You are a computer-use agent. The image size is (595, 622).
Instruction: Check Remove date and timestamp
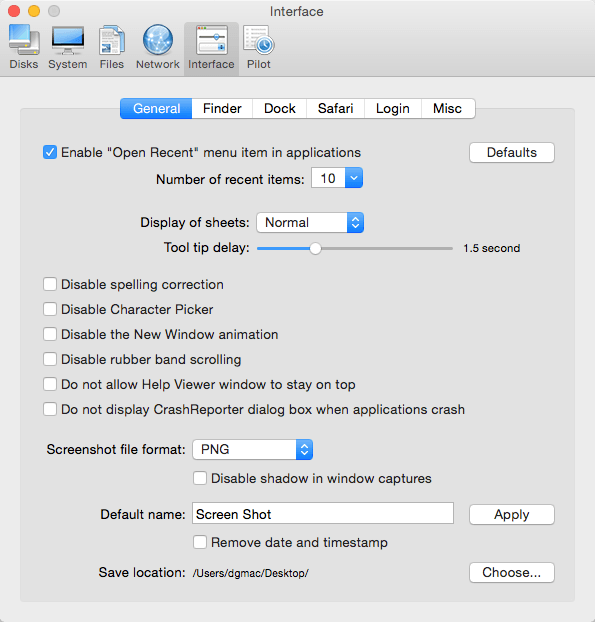point(200,542)
